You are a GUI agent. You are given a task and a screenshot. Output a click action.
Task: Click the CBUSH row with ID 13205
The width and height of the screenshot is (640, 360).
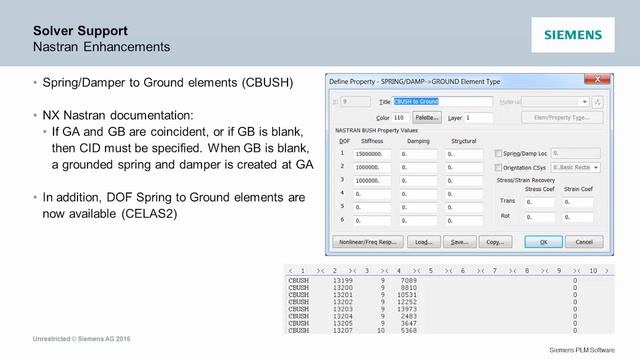[x=449, y=323]
